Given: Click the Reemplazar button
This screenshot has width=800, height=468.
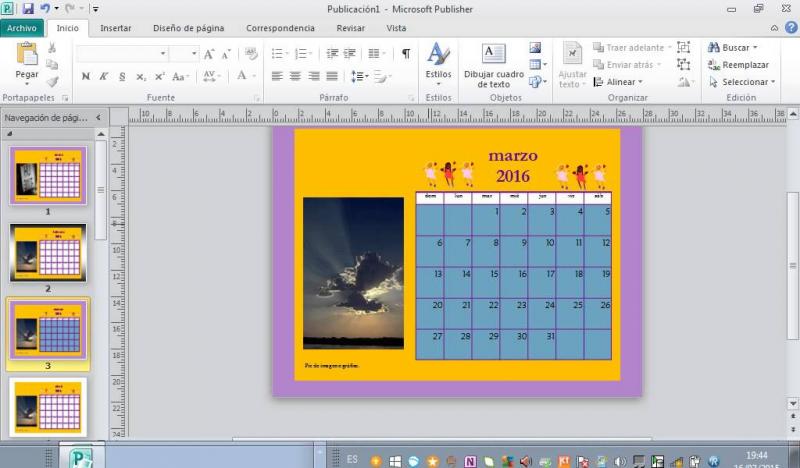Looking at the screenshot, I should click(738, 65).
